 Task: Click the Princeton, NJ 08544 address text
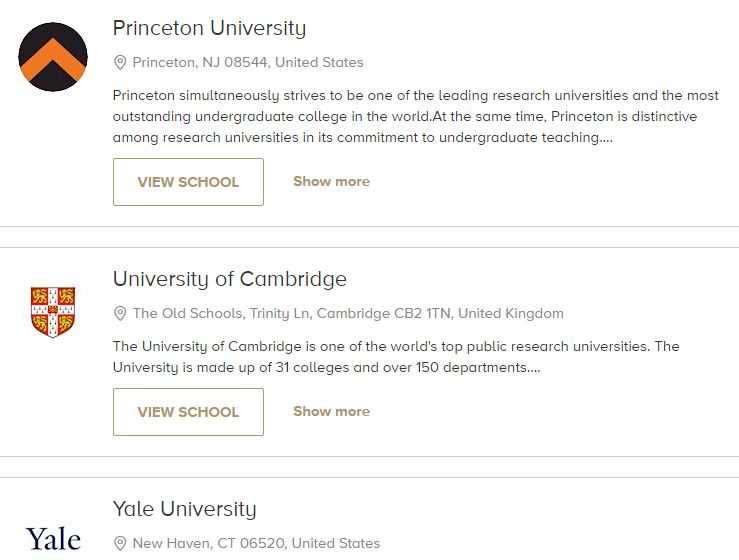[x=248, y=62]
